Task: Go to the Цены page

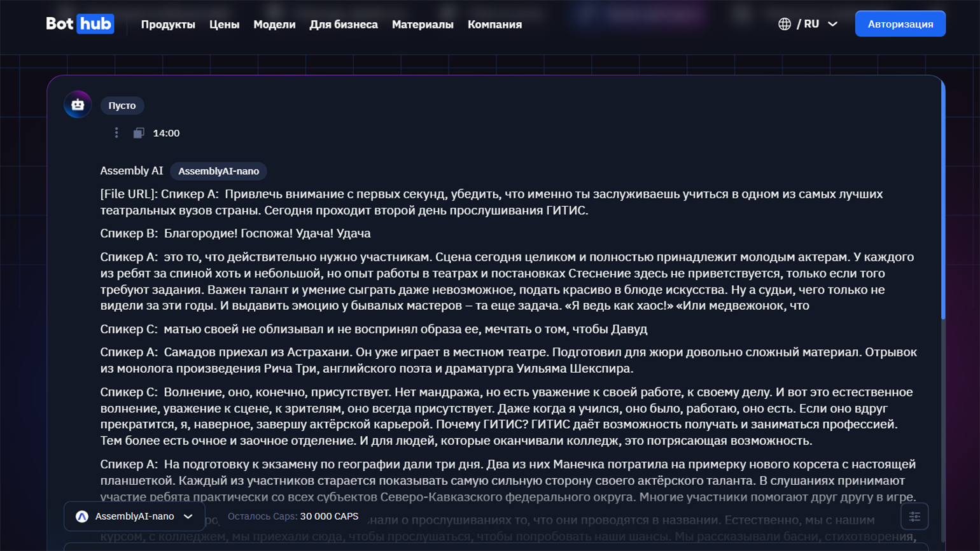Action: (224, 24)
